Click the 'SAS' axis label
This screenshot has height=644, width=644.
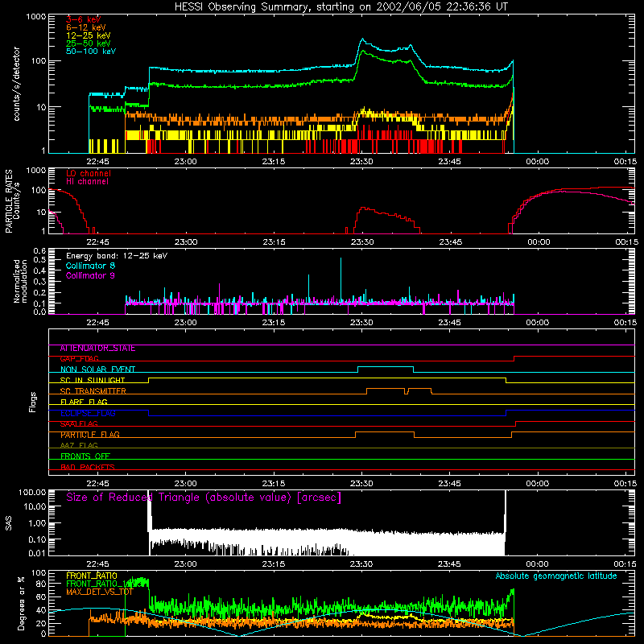click(8, 522)
